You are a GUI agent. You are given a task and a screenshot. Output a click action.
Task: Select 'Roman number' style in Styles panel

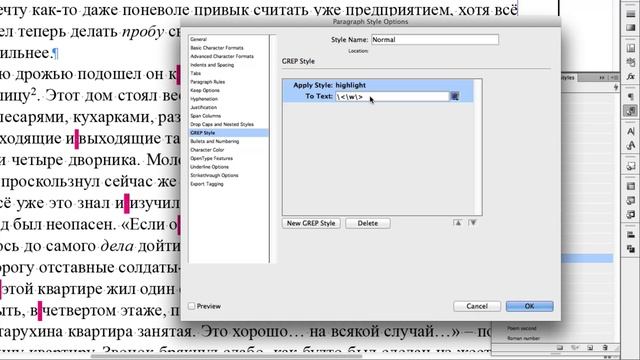point(524,338)
